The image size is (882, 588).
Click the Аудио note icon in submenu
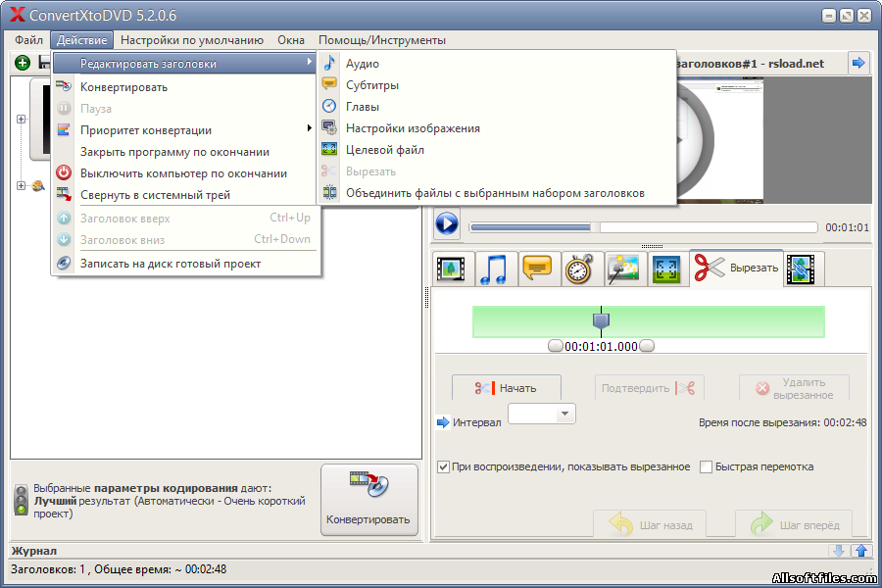[329, 63]
